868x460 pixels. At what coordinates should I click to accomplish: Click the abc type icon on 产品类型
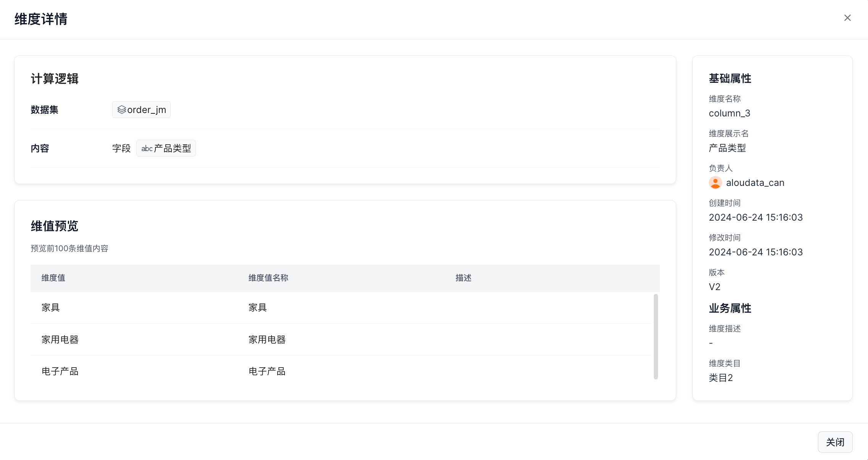coord(147,148)
